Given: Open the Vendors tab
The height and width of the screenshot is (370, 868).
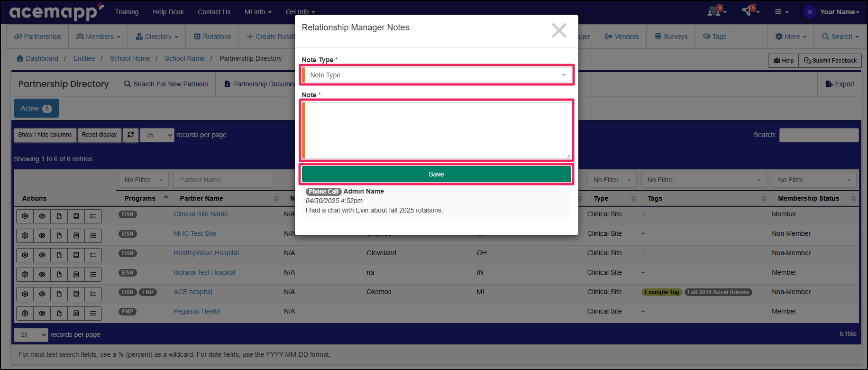Looking at the screenshot, I should click(622, 37).
